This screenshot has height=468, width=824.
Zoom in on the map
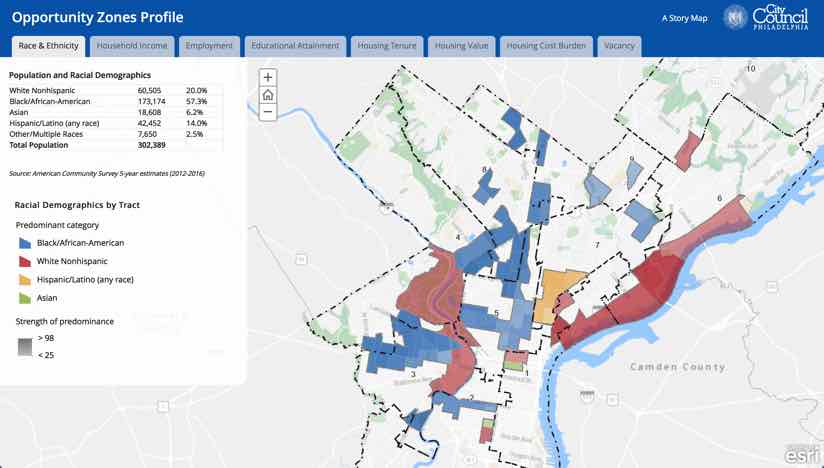[x=268, y=78]
